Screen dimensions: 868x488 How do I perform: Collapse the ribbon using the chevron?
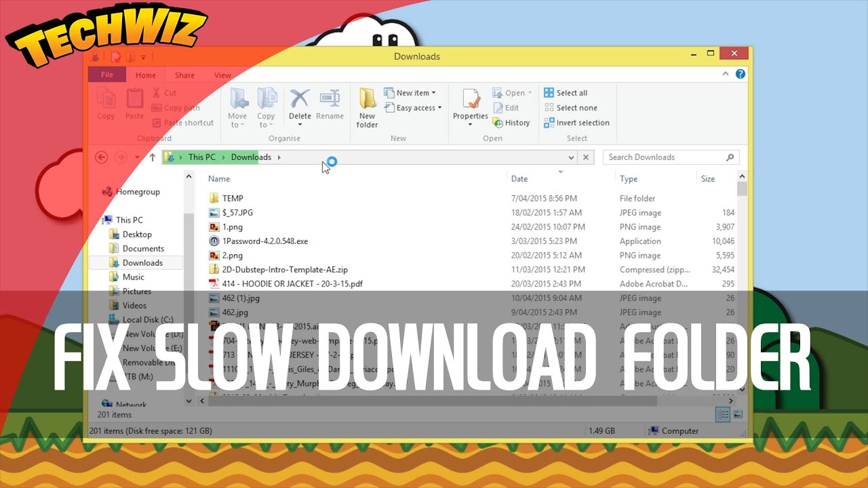pos(726,74)
